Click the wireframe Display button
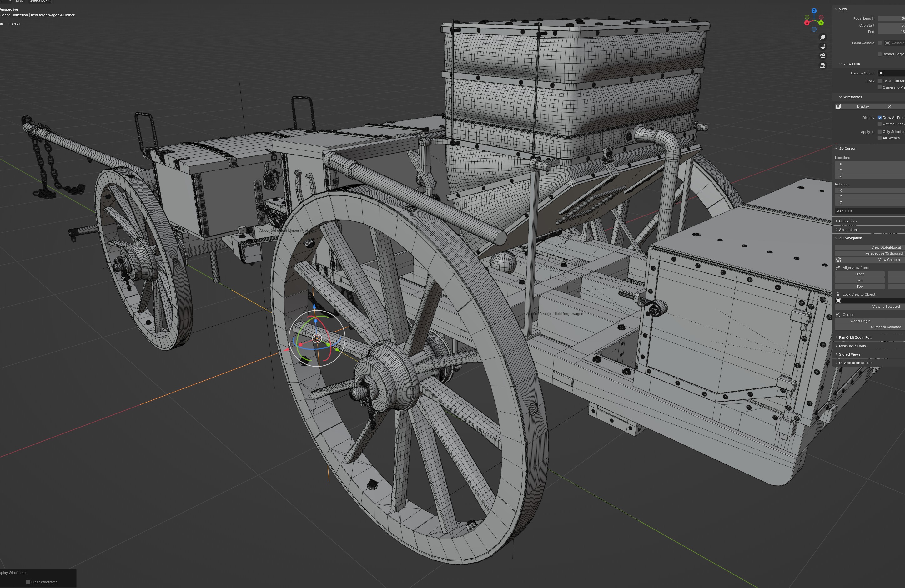The height and width of the screenshot is (588, 905). pos(862,106)
